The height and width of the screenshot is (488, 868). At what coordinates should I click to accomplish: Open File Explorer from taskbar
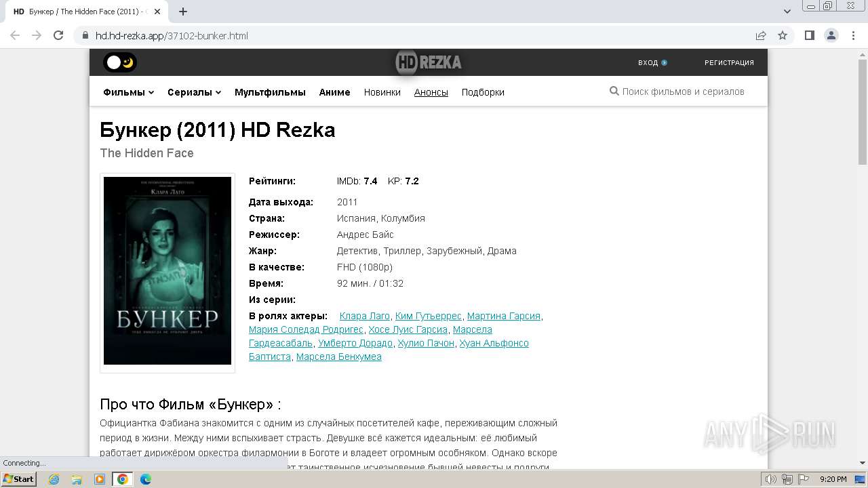click(77, 479)
